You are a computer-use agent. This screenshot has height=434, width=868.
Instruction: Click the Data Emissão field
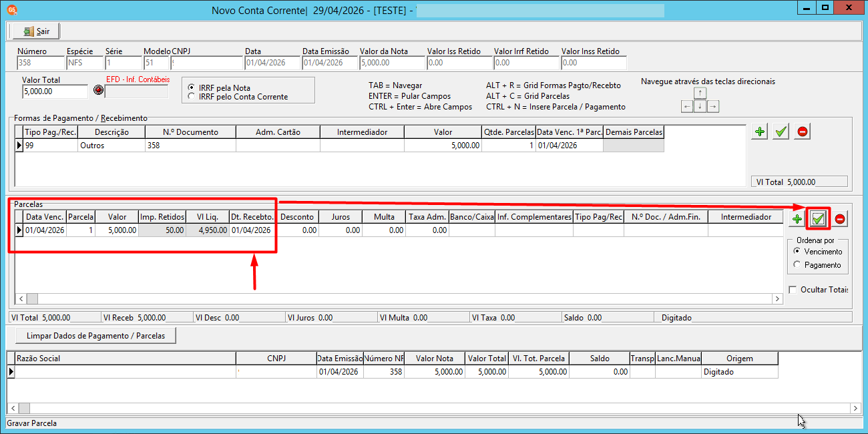(330, 63)
